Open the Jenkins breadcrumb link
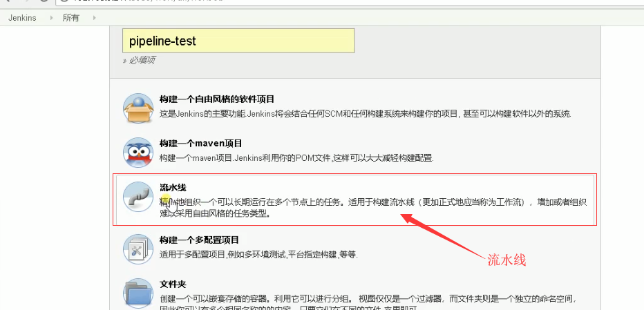Image resolution: width=644 pixels, height=310 pixels. 22,18
